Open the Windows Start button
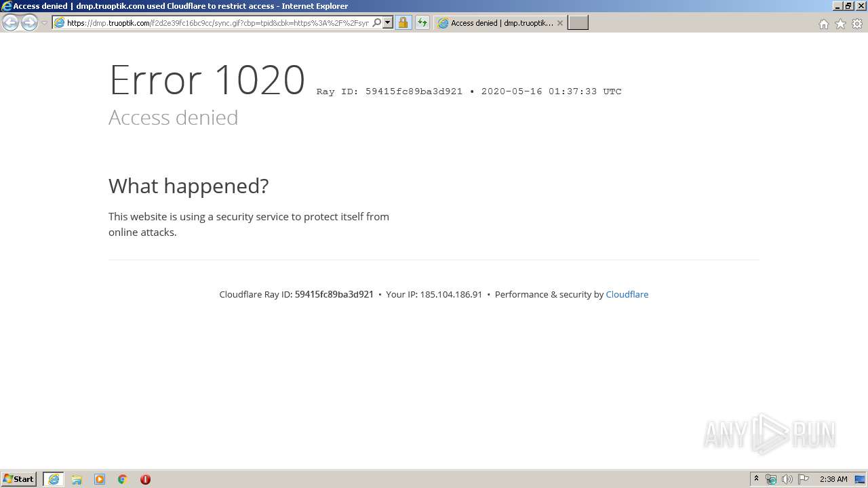Viewport: 868px width, 488px height. (19, 479)
